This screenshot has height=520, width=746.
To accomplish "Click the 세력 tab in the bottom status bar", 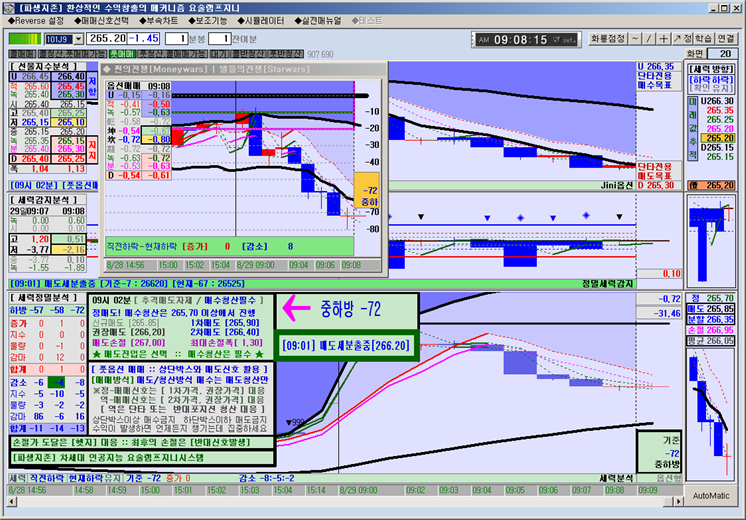I will (x=17, y=478).
